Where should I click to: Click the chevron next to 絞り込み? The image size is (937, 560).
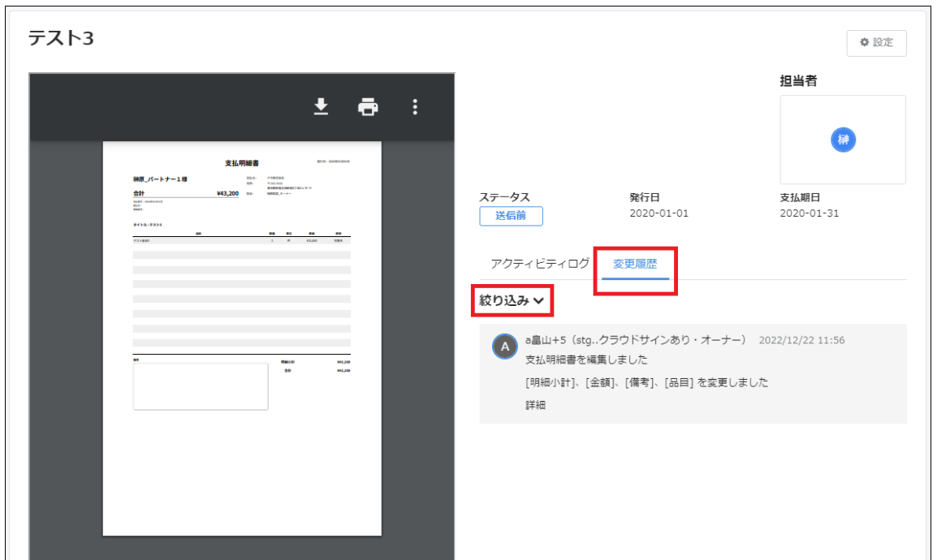[x=538, y=301]
